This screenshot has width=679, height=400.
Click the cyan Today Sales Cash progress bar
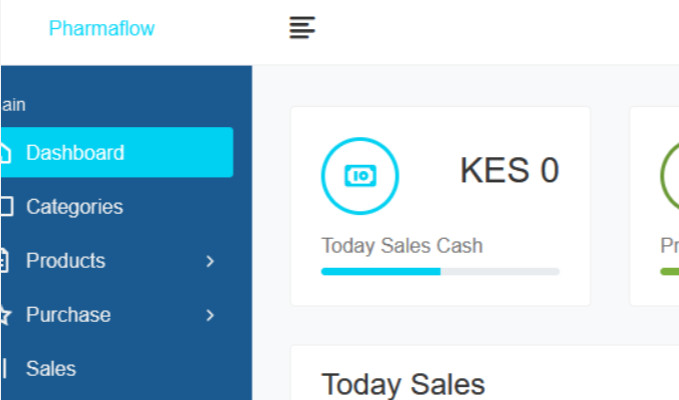pyautogui.click(x=380, y=271)
